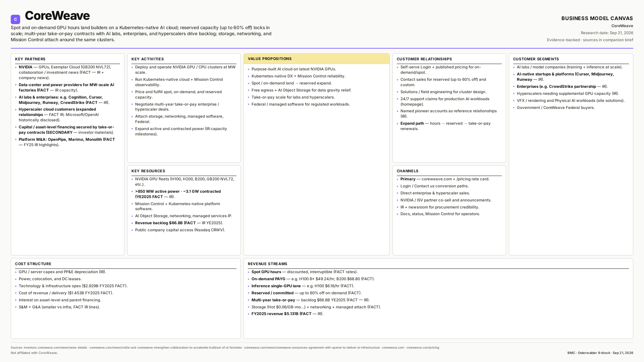Select the Channels section heading
This screenshot has width=644, height=362.
408,171
